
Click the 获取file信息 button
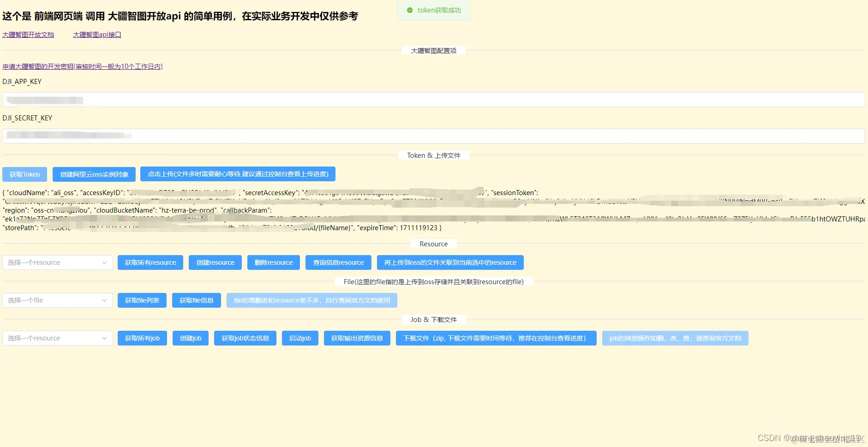point(197,300)
